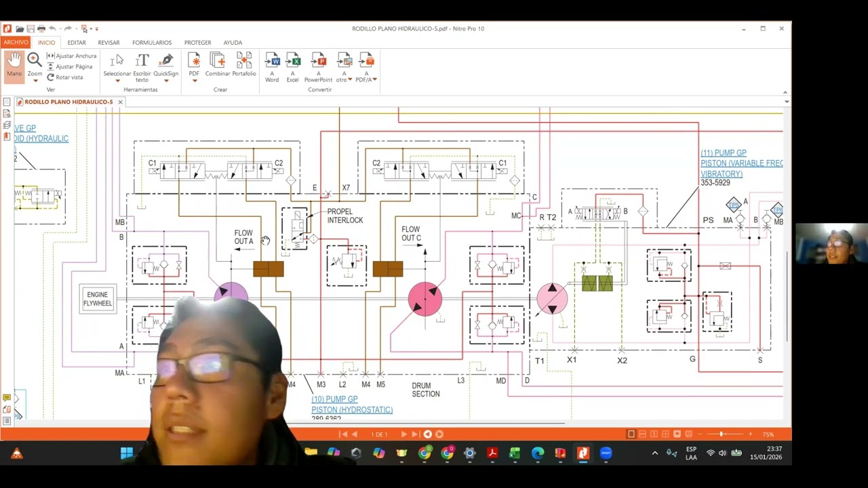Click the next view round button

(439, 434)
